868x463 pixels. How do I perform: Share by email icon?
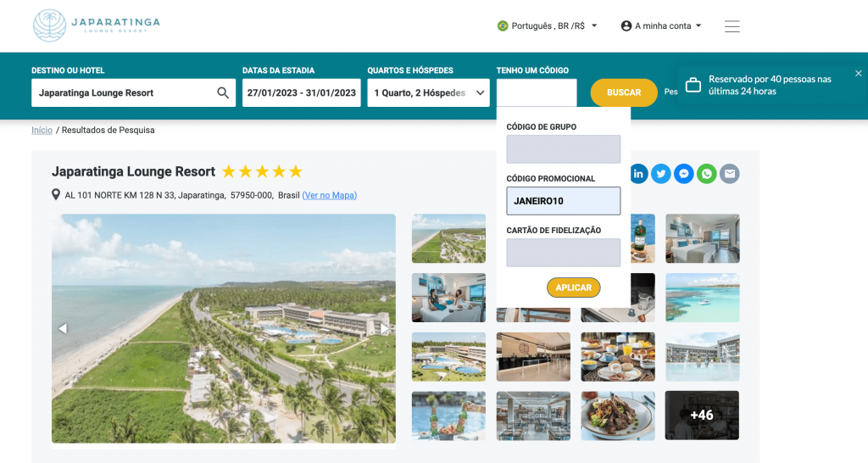click(x=730, y=174)
